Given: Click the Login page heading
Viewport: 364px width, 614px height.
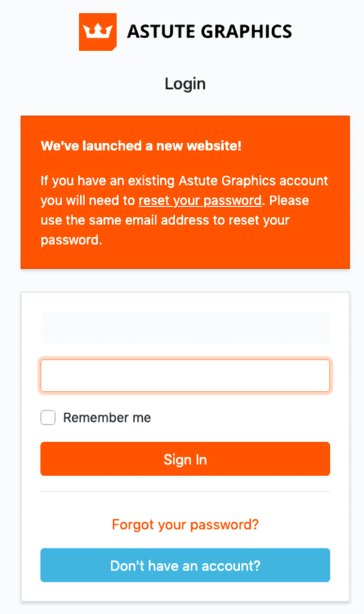Looking at the screenshot, I should pos(185,84).
